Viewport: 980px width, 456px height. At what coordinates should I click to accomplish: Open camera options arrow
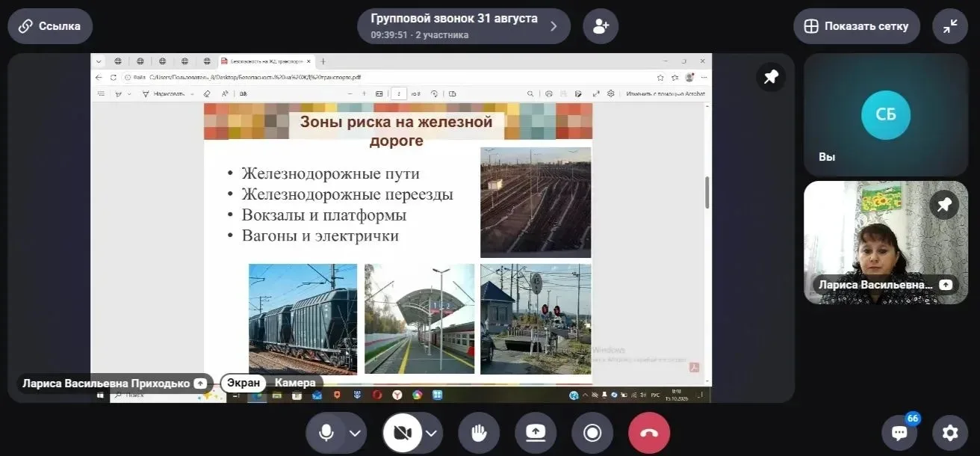pos(432,433)
